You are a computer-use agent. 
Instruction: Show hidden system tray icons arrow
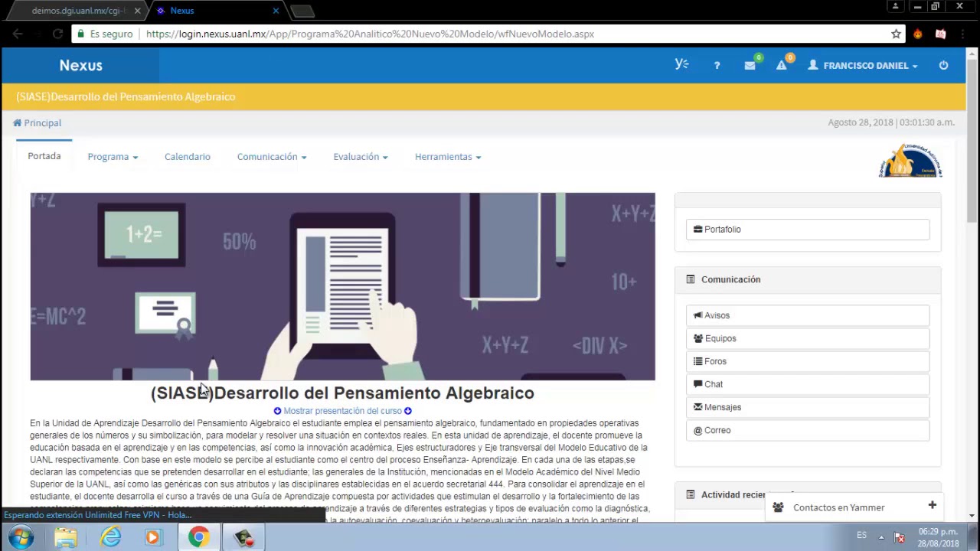tap(880, 537)
